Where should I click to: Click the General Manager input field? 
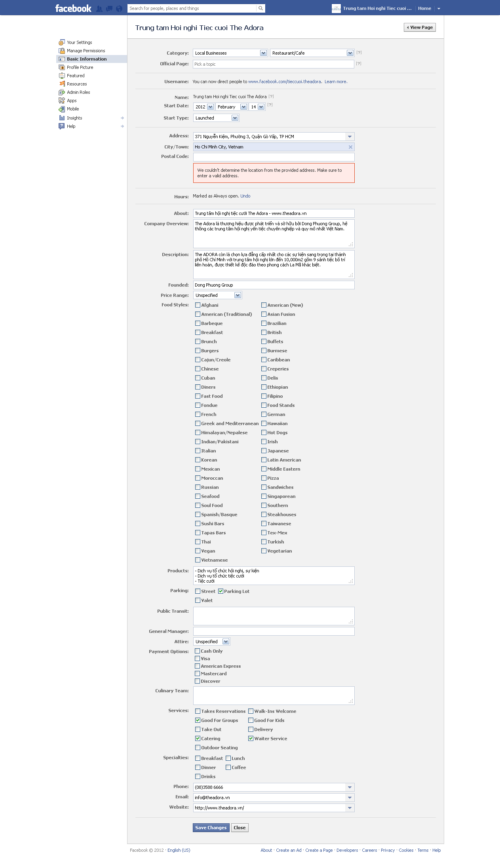274,631
